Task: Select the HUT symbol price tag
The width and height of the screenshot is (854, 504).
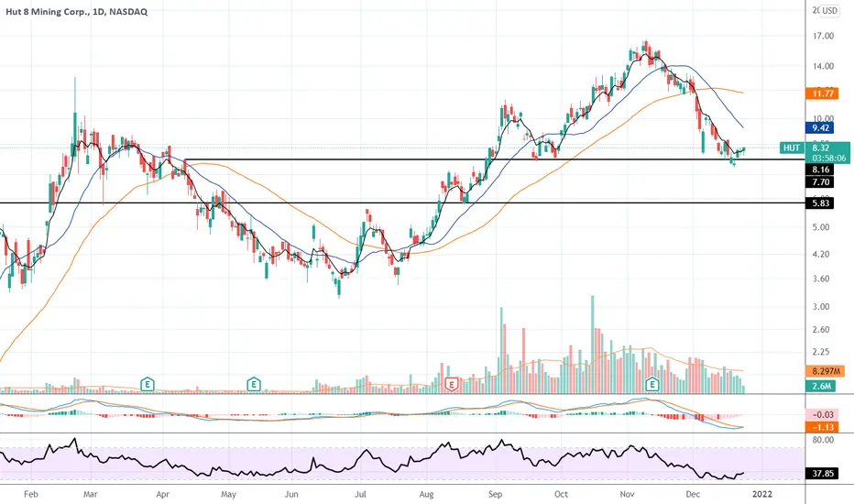Action: click(792, 148)
